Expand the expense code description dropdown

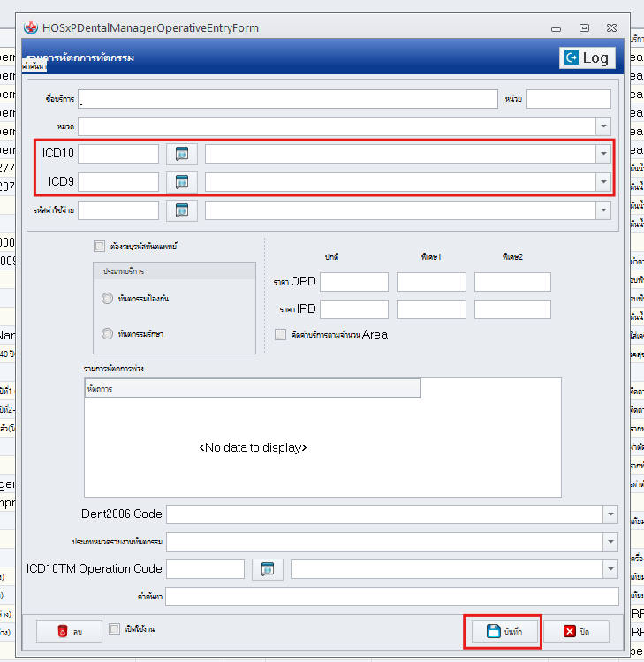point(603,210)
